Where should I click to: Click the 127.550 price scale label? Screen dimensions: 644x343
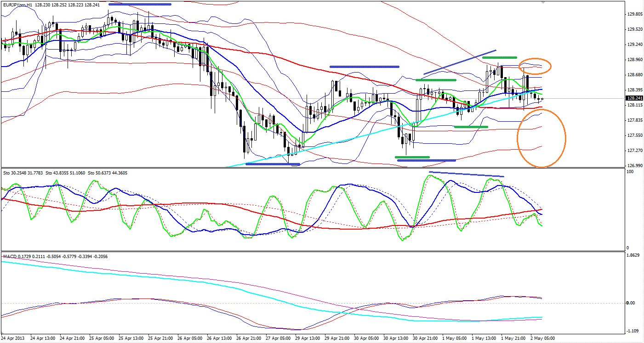[x=634, y=135]
